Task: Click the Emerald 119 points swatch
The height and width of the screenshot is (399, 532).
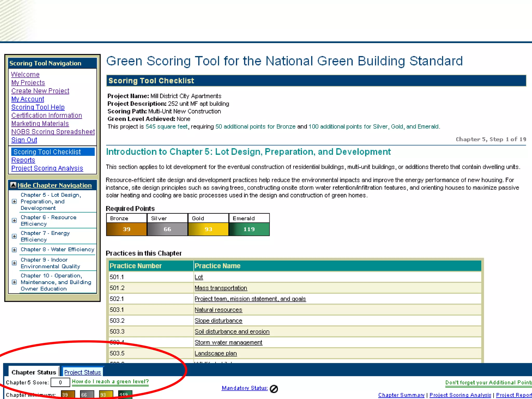Action: coord(249,229)
